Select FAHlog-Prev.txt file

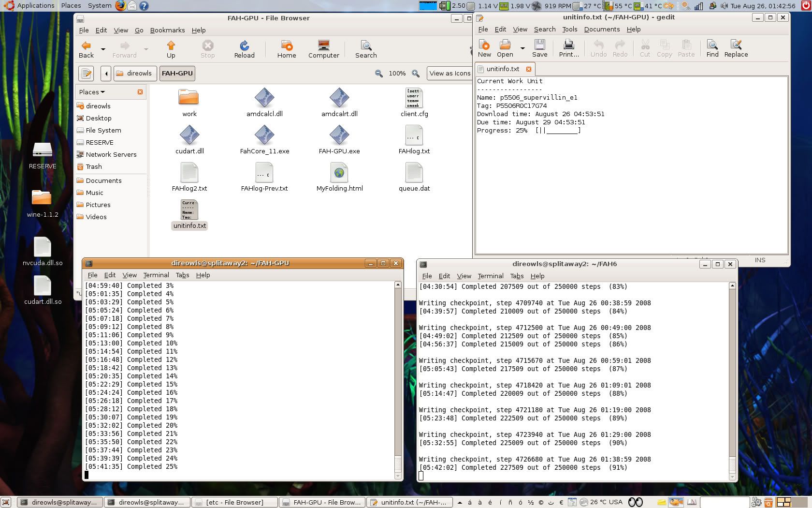pyautogui.click(x=264, y=178)
